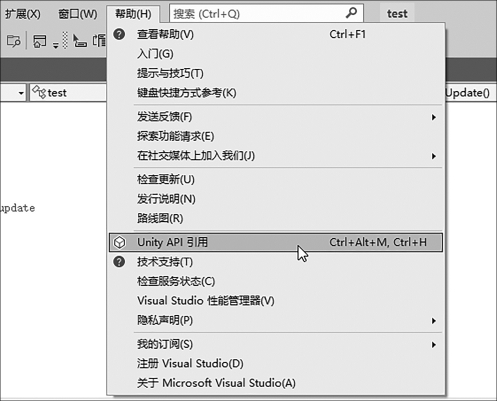Click inside the 搜索 (Ctrl+Q) search field

coord(257,14)
